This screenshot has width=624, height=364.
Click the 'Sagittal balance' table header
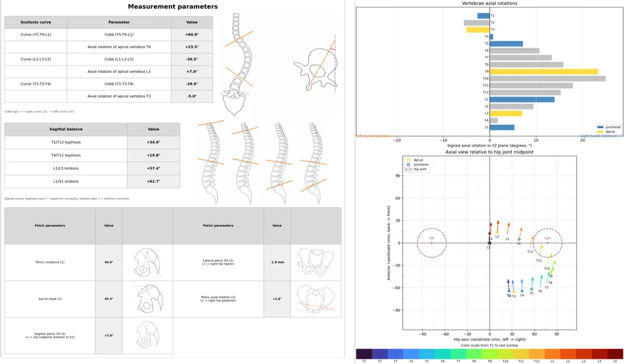tap(66, 129)
